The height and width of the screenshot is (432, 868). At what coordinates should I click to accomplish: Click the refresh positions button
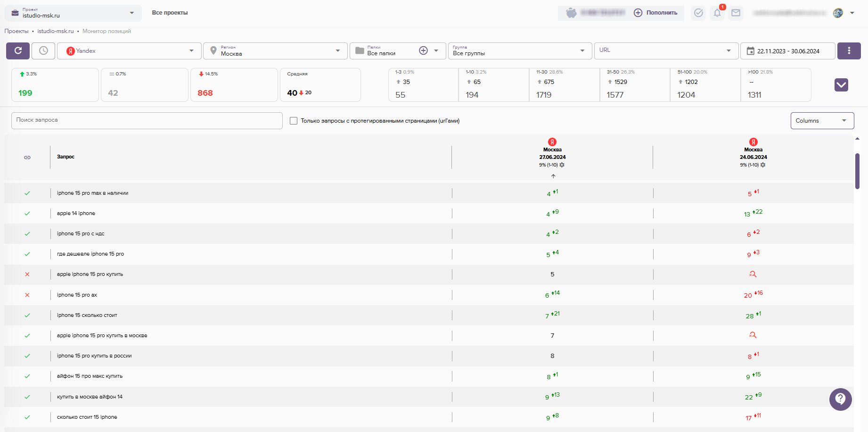coord(18,51)
